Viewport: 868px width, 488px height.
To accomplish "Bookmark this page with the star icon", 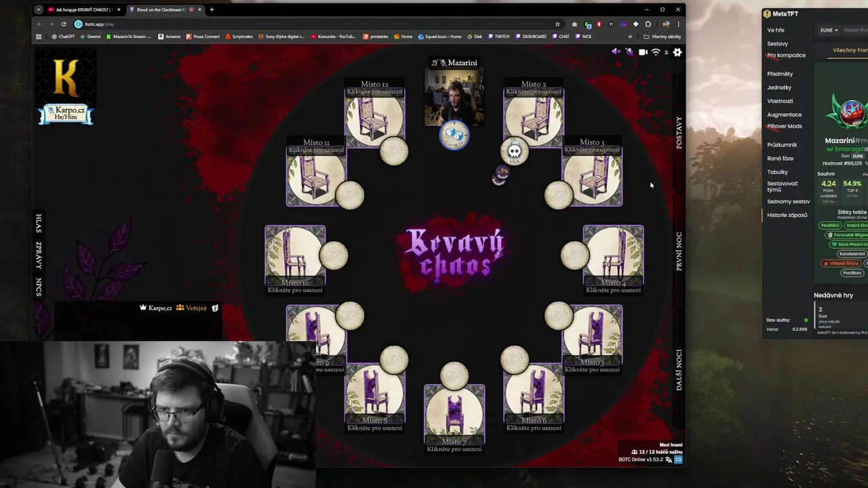I will (x=557, y=24).
